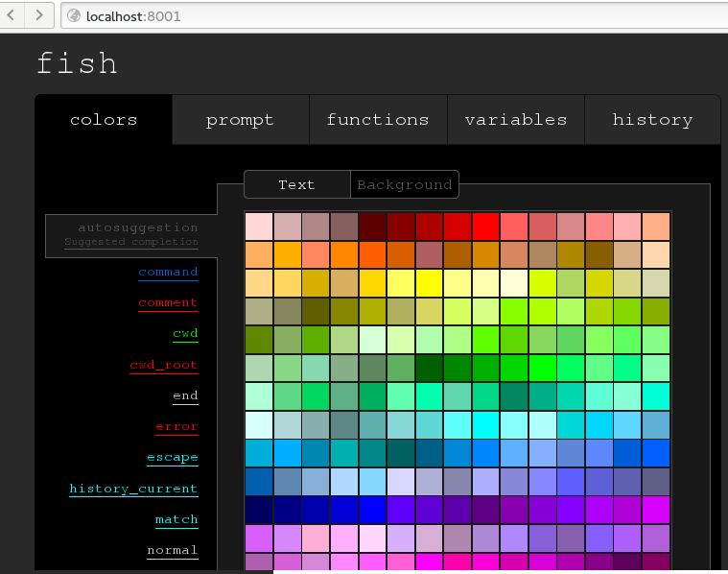Pick the peach swatch ending the top row
This screenshot has width=728, height=574.
[656, 227]
